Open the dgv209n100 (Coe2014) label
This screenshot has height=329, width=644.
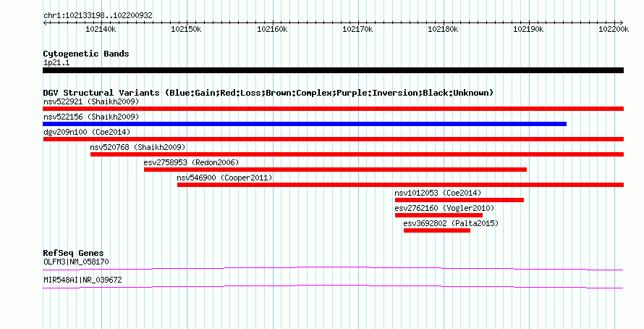tap(87, 132)
